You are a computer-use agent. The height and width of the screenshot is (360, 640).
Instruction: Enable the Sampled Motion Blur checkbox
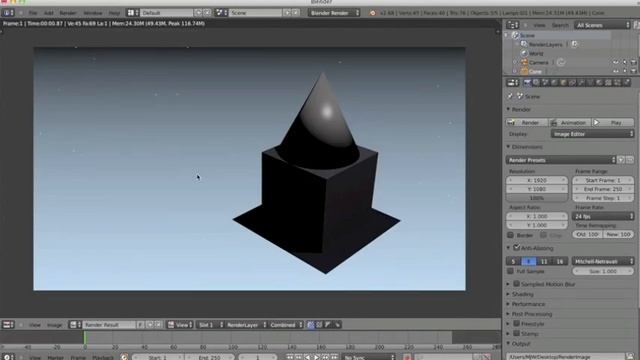point(516,284)
